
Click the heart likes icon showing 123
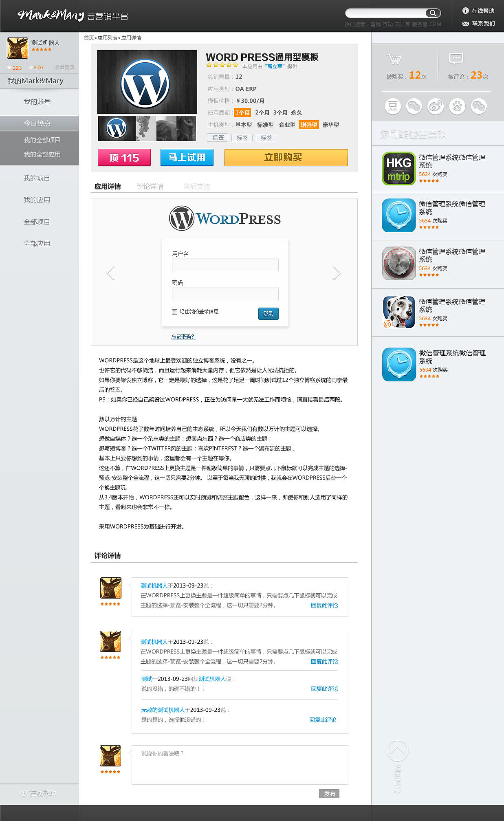pos(9,68)
